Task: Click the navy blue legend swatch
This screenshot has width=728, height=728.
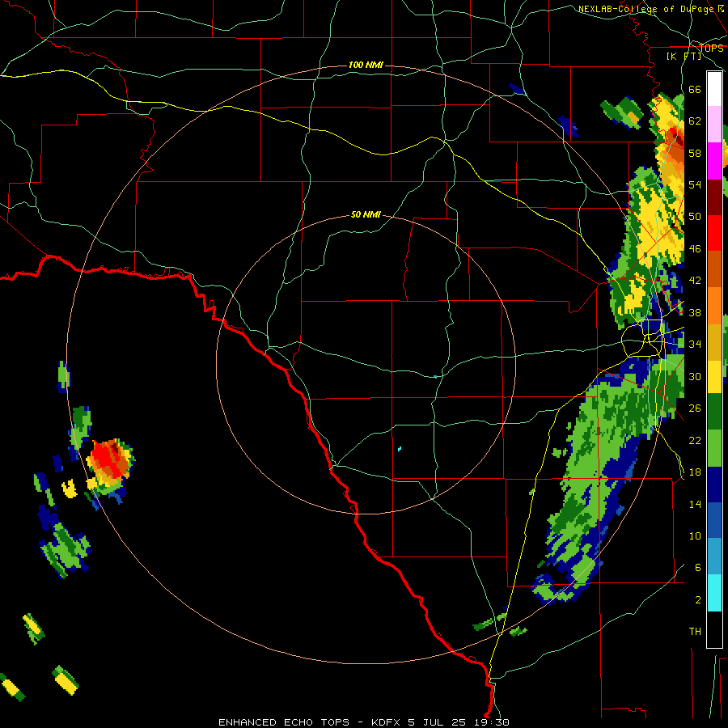Action: pyautogui.click(x=714, y=485)
